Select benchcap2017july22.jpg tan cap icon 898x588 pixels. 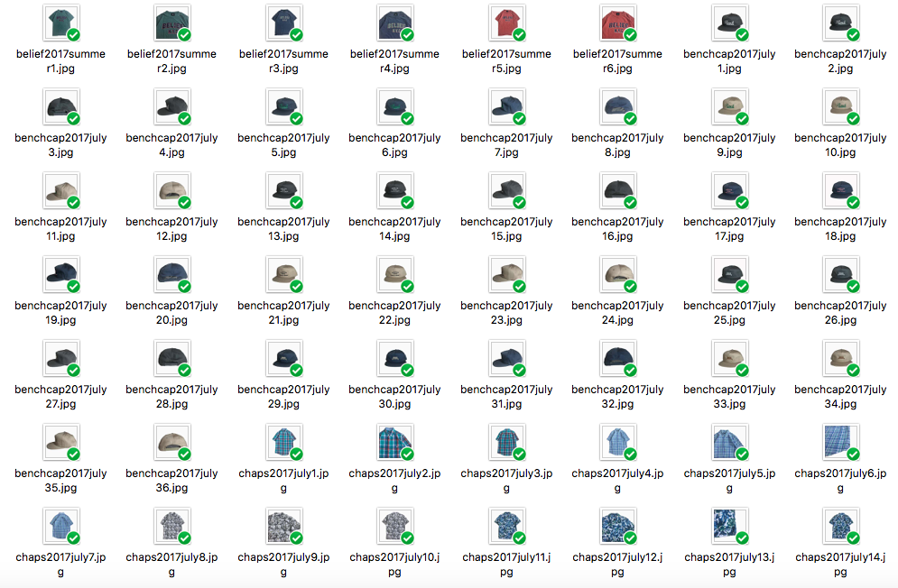(x=395, y=274)
